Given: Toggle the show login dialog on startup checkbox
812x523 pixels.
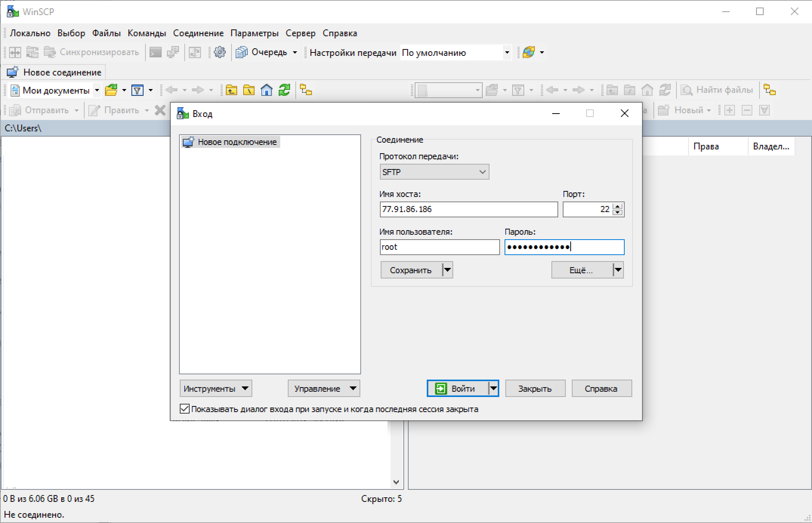Looking at the screenshot, I should (185, 409).
